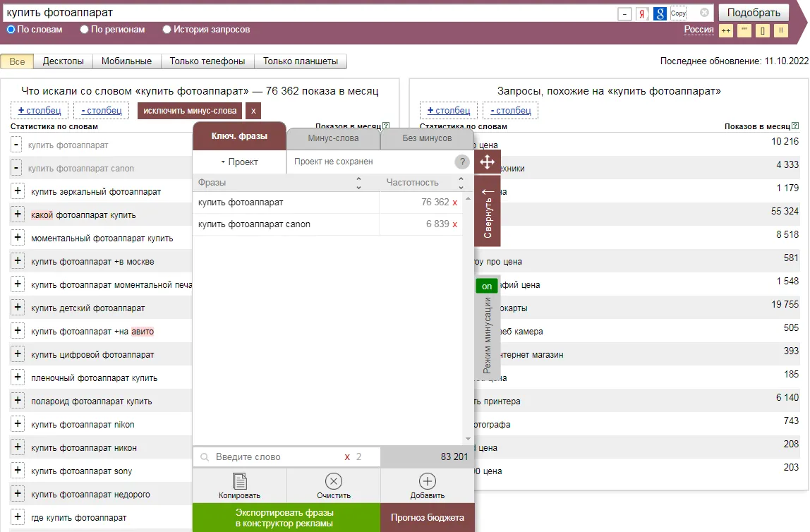Screen dimensions: 810x532
Task: Click '- столбец' link in the left panel
Action: click(102, 111)
